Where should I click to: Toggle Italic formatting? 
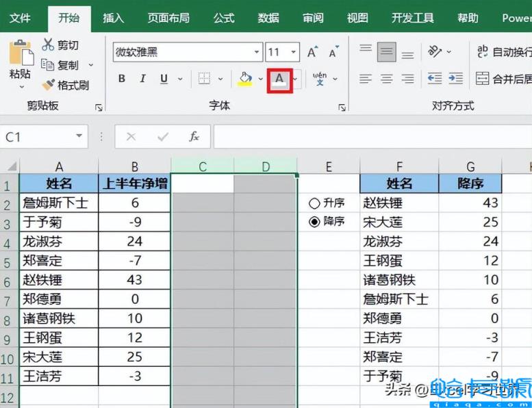pyautogui.click(x=143, y=79)
